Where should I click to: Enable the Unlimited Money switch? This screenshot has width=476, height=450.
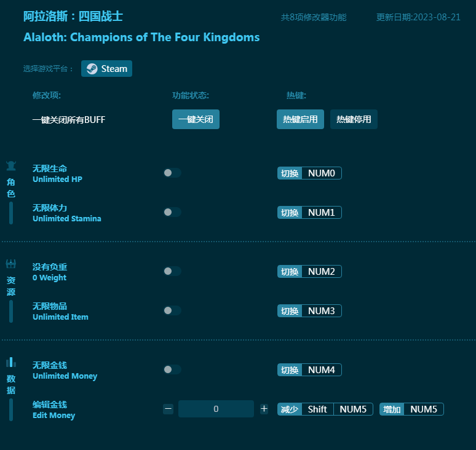(x=172, y=369)
